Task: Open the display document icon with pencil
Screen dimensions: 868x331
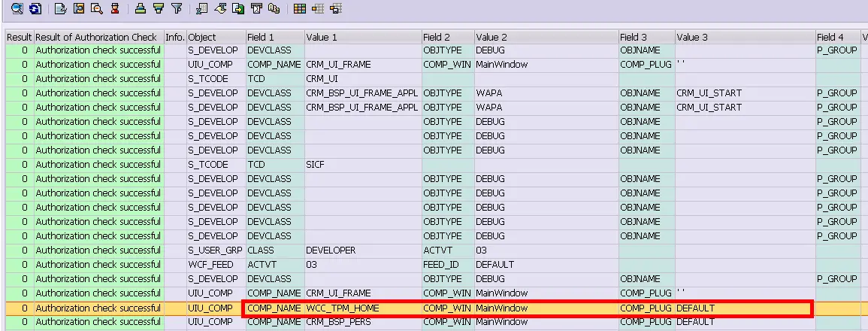Action: (x=62, y=8)
